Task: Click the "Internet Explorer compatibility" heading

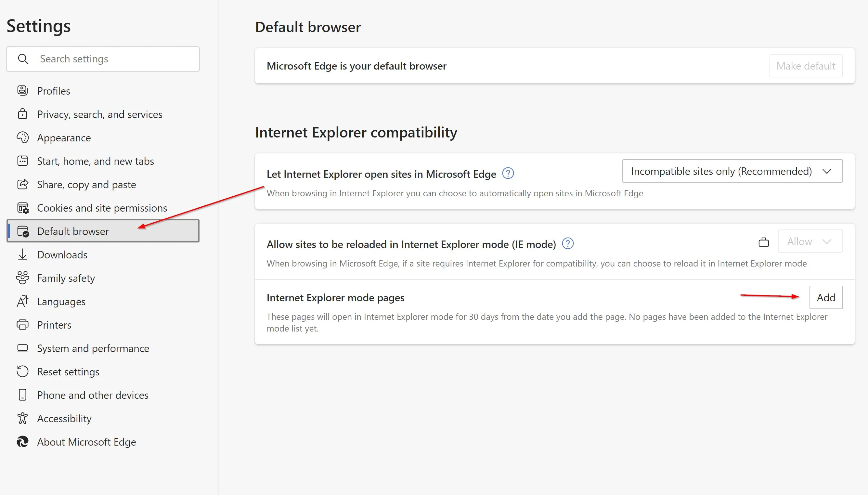Action: (x=356, y=132)
